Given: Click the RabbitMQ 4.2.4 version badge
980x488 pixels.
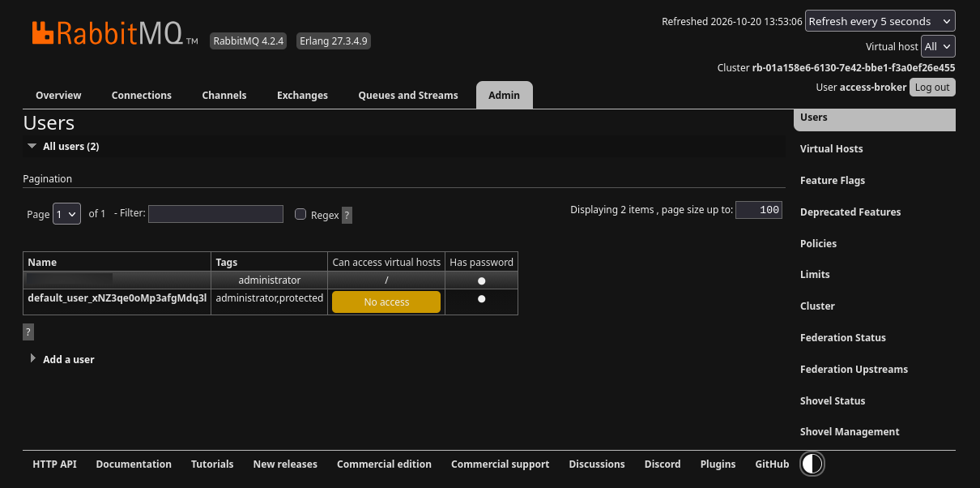Looking at the screenshot, I should [249, 41].
